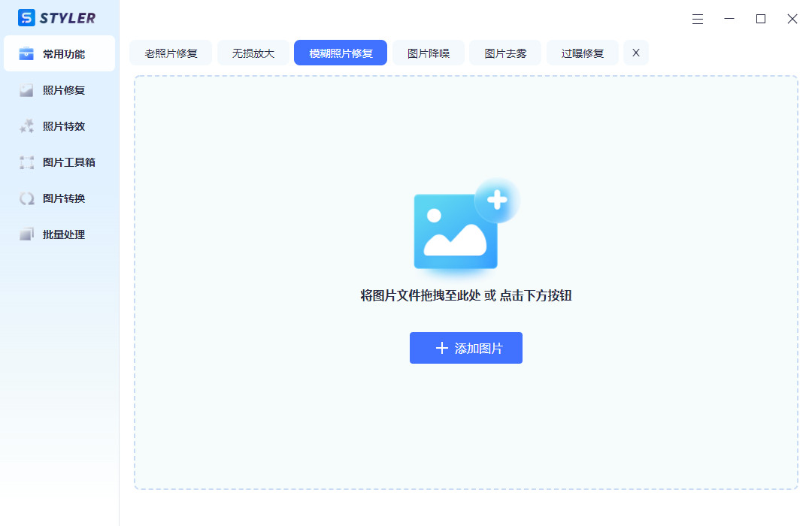
Task: Minimize the STYLER window
Action: tap(729, 19)
